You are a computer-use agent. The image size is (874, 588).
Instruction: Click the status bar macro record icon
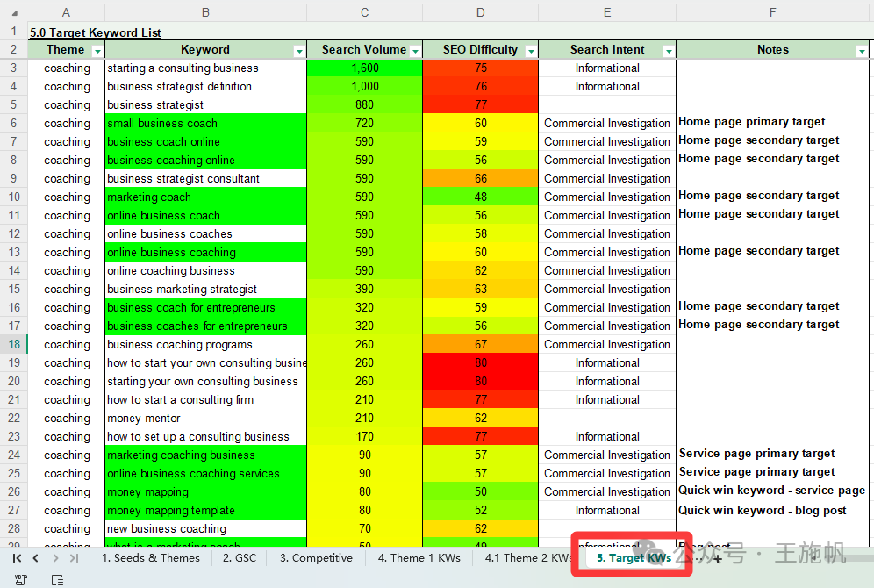21,580
